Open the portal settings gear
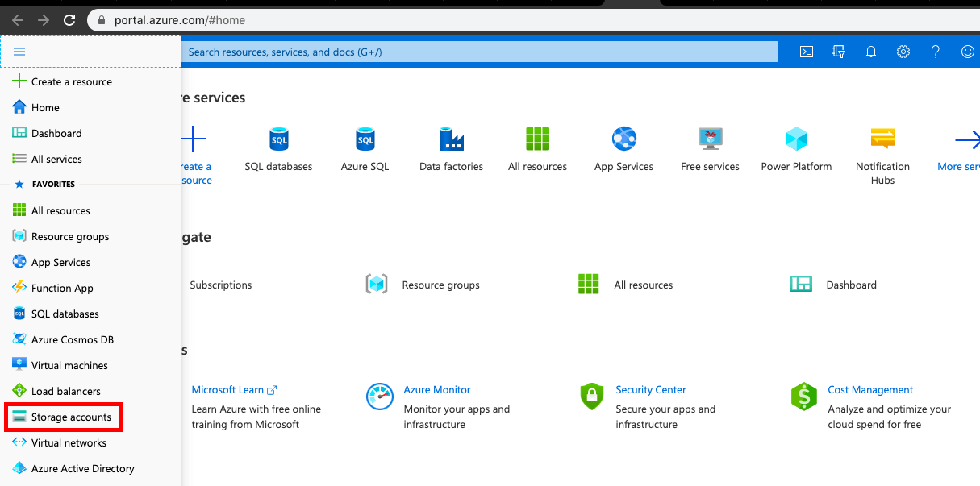This screenshot has height=486, width=980. tap(903, 52)
